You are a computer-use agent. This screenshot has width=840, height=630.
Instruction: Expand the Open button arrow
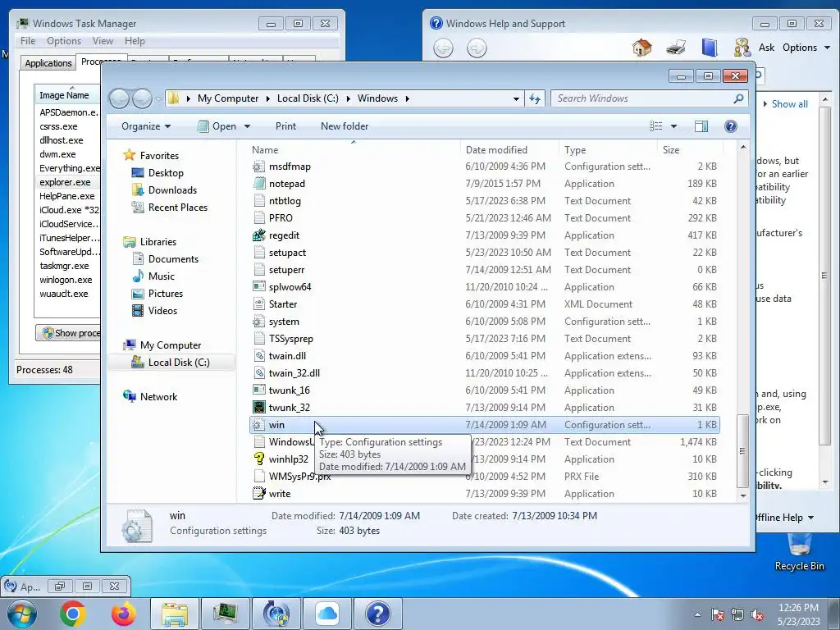tap(248, 126)
